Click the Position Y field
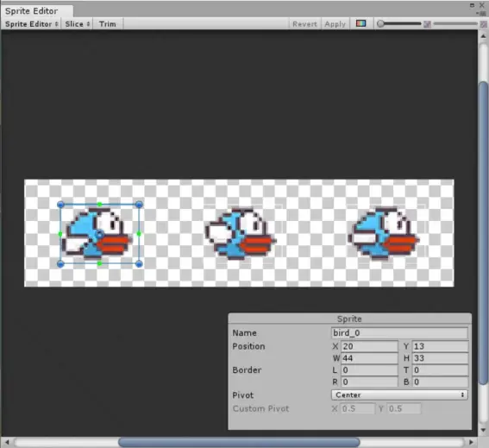Image resolution: width=489 pixels, height=448 pixels. click(x=441, y=346)
